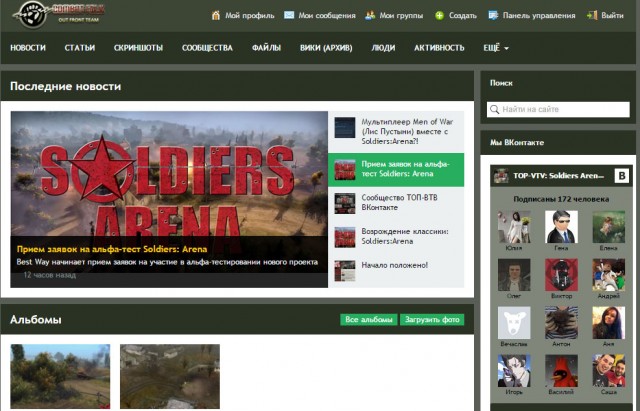This screenshot has height=411, width=640.
Task: Open TOP-VTV: Soldiers Arena group title
Action: [558, 176]
